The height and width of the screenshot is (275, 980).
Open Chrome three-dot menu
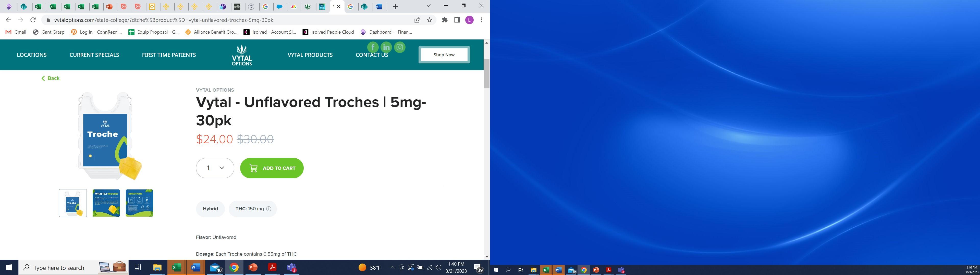481,20
